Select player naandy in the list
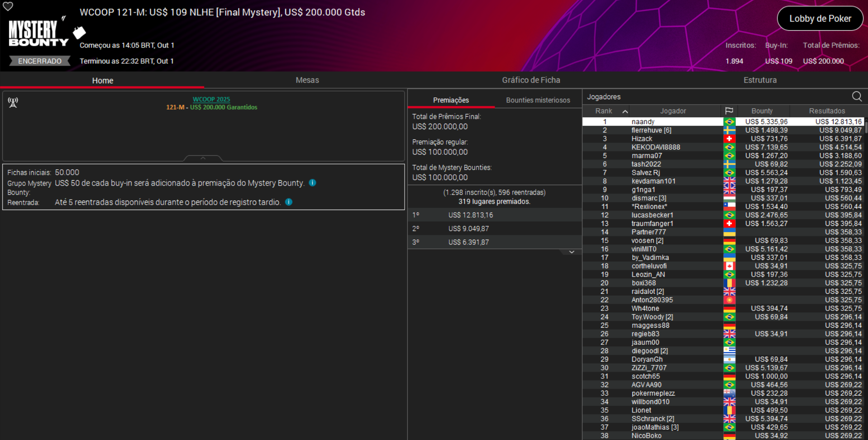 point(643,122)
